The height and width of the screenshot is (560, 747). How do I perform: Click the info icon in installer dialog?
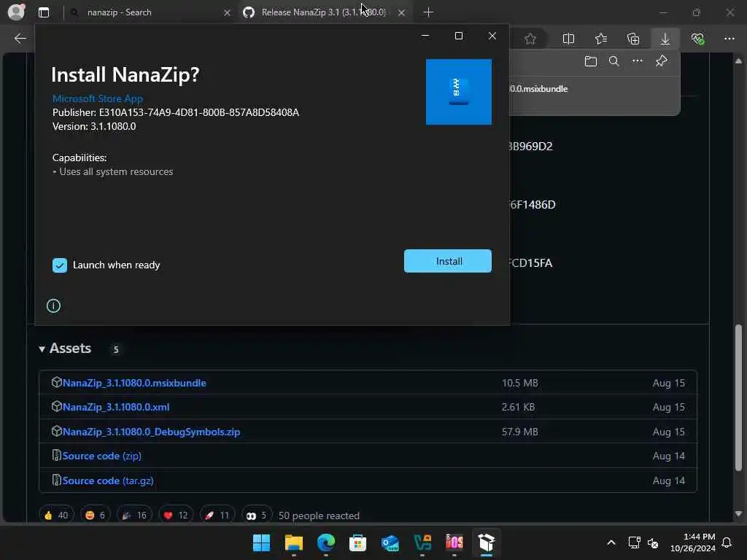[53, 306]
